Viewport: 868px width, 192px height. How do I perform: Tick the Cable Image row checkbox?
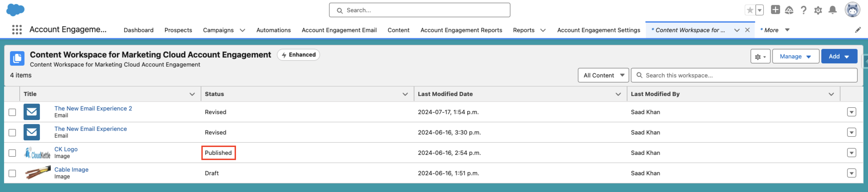pos(12,173)
